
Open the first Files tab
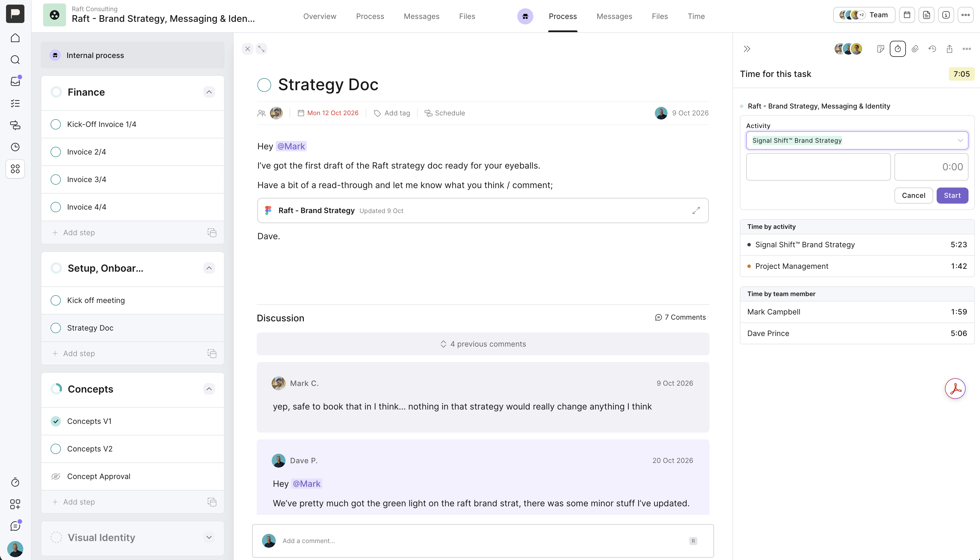467,16
